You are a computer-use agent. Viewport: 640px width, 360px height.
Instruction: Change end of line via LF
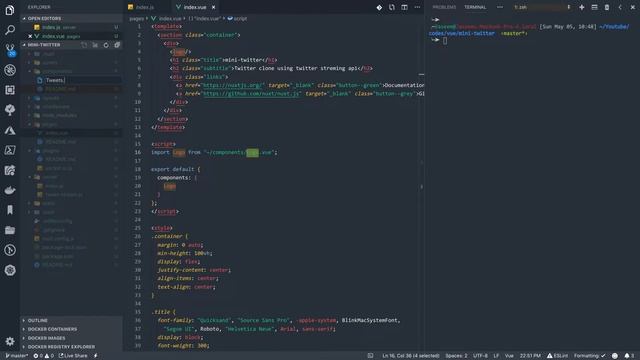[496, 356]
